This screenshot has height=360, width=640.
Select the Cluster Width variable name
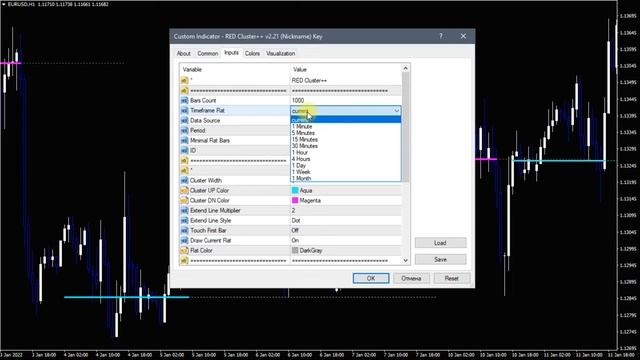pyautogui.click(x=206, y=180)
